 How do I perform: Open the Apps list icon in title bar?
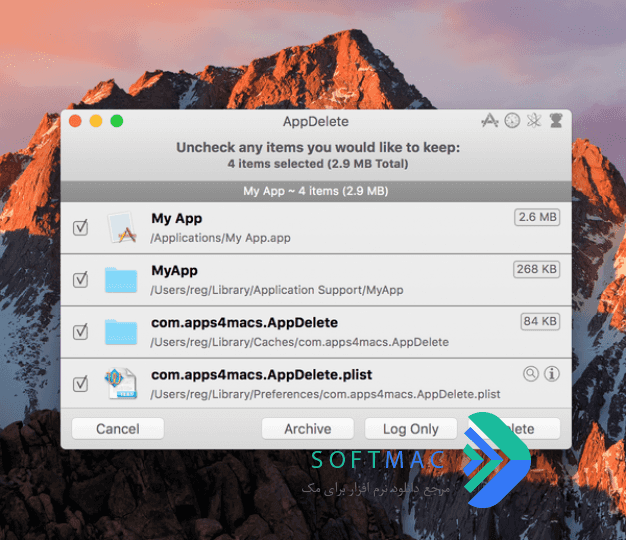point(490,120)
